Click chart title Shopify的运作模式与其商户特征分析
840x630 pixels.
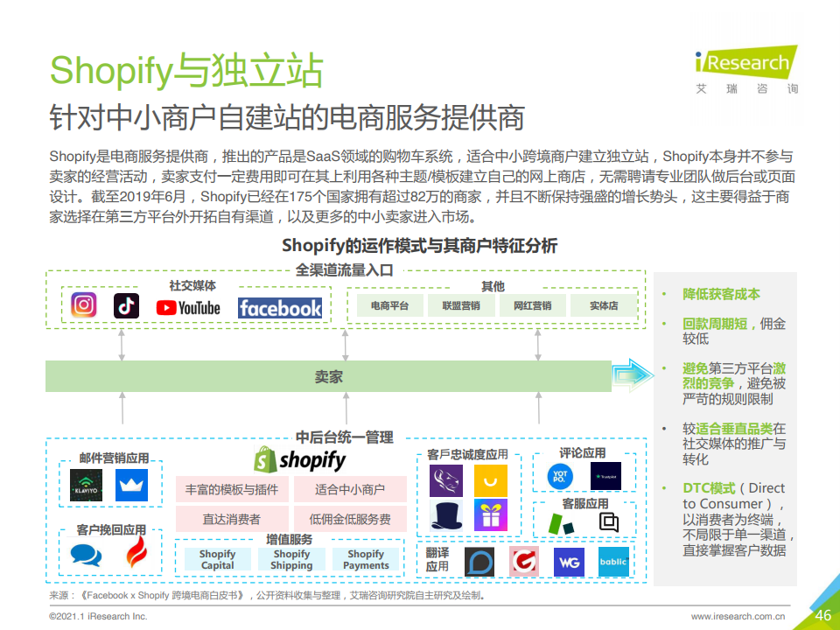click(x=419, y=245)
